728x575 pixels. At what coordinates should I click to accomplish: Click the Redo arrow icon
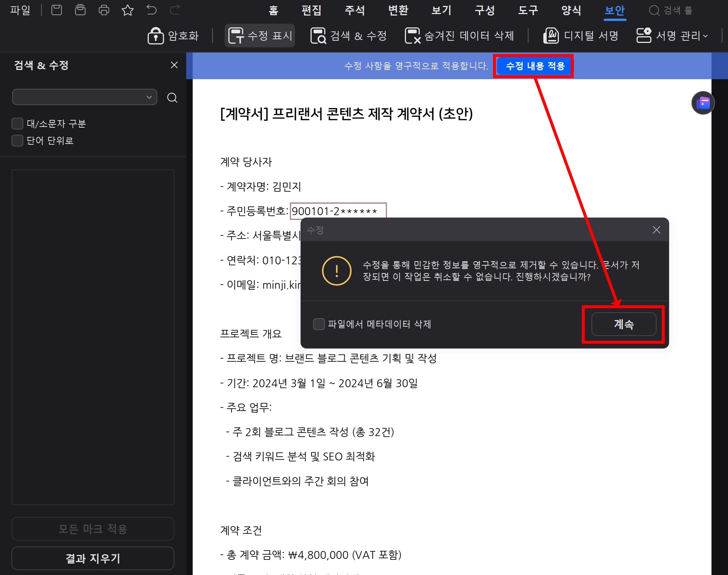(x=175, y=10)
